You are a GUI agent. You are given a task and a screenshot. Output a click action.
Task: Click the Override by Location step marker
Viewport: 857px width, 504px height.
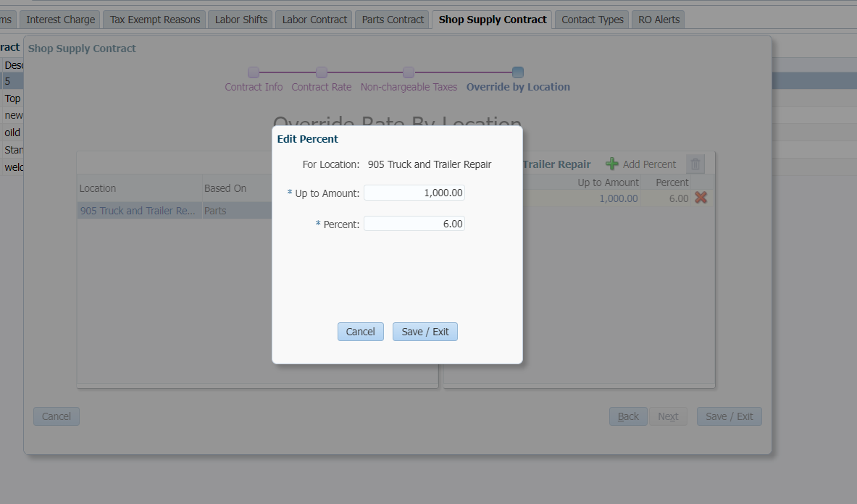(x=518, y=72)
